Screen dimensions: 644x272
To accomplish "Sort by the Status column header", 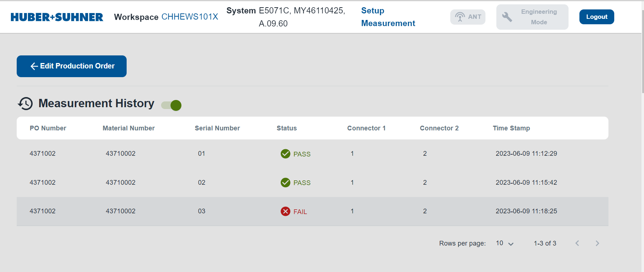I will click(x=286, y=128).
